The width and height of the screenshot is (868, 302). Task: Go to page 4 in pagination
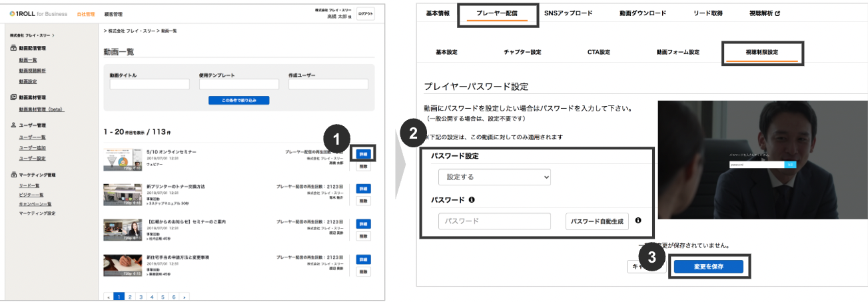tap(152, 296)
